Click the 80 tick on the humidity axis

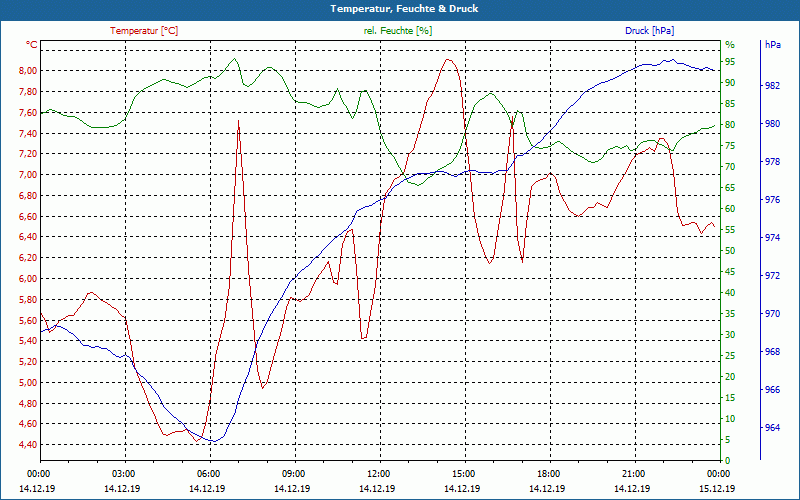pos(730,124)
